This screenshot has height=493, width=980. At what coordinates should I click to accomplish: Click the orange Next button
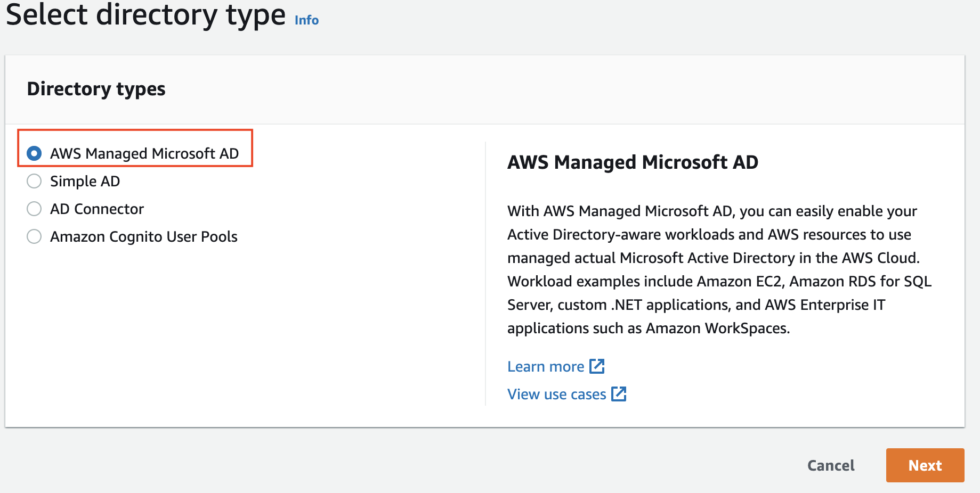[x=925, y=465]
